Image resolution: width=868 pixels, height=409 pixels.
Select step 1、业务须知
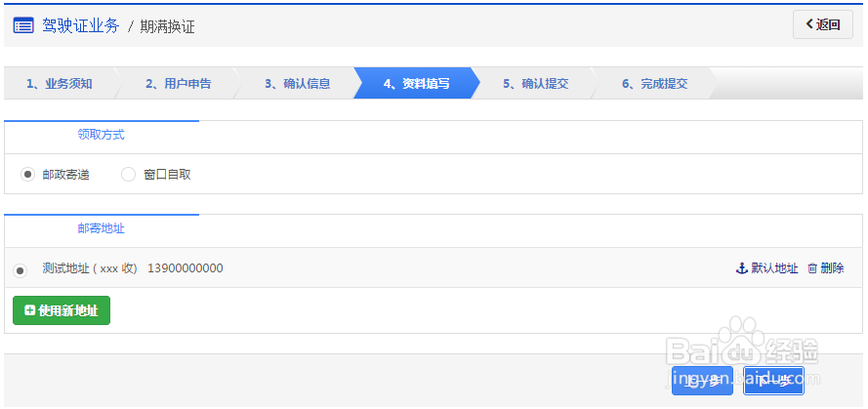tap(60, 84)
